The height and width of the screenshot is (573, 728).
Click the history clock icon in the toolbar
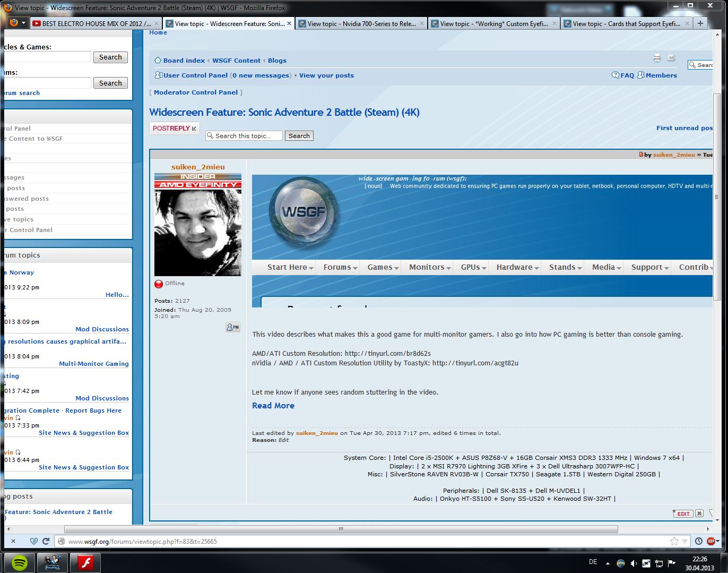pyautogui.click(x=698, y=541)
